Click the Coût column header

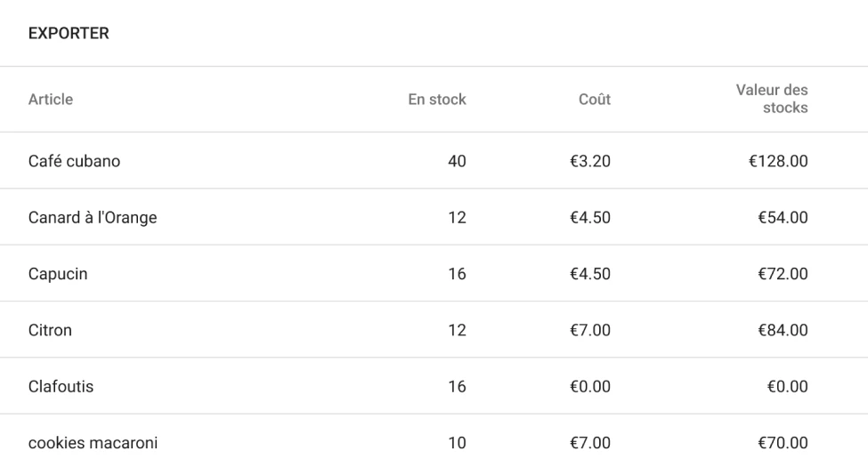click(595, 100)
